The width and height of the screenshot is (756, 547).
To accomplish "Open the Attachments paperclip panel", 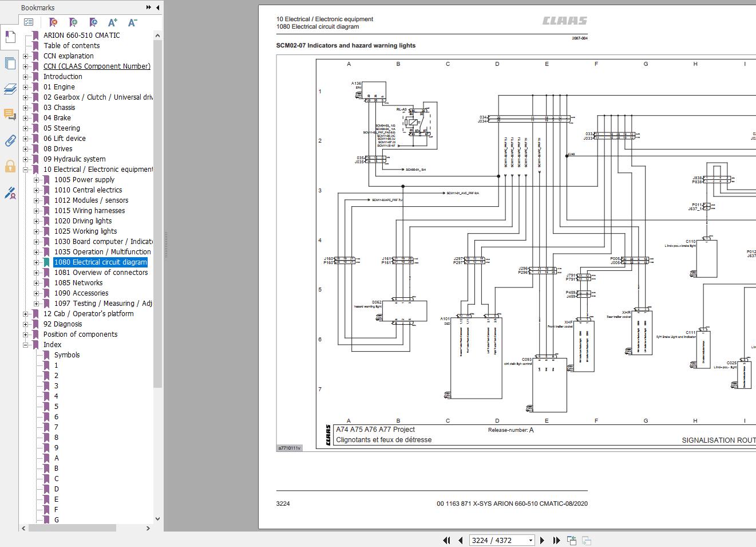I will (x=10, y=141).
